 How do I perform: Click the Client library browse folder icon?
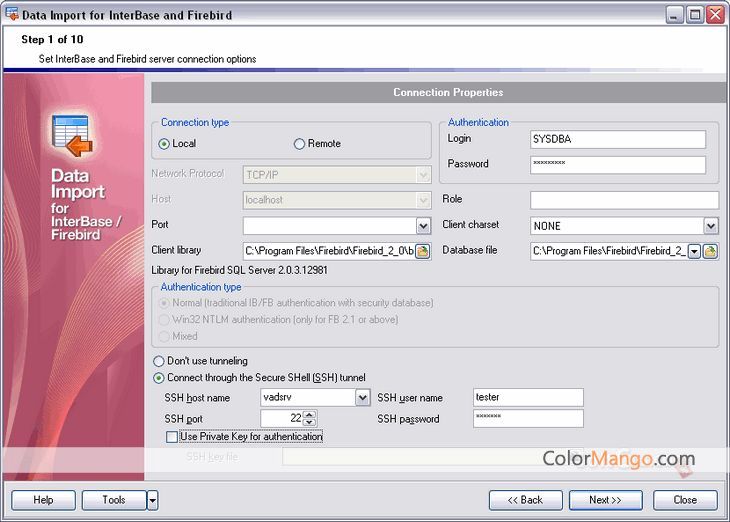coord(422,251)
